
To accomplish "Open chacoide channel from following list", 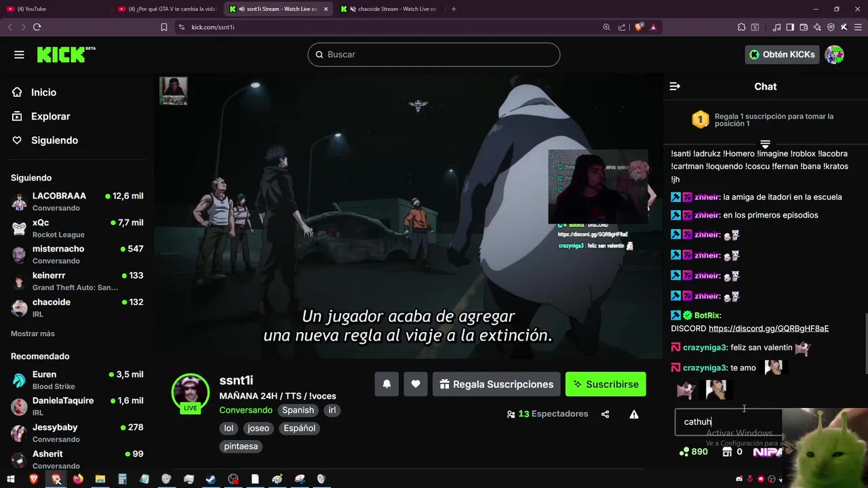I will [x=77, y=307].
